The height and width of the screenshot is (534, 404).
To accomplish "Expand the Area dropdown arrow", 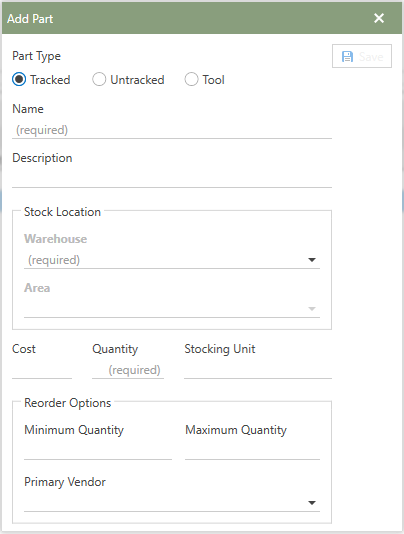I will pos(312,309).
